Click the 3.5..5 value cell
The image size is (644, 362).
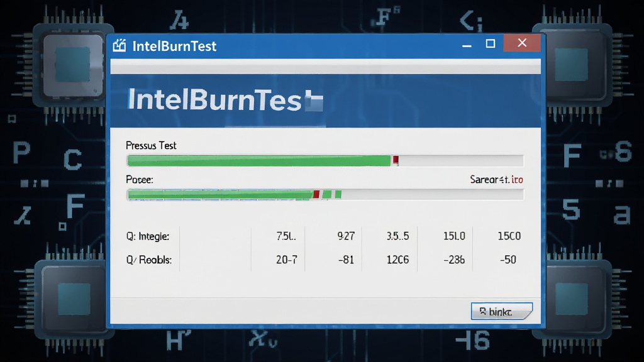point(397,236)
